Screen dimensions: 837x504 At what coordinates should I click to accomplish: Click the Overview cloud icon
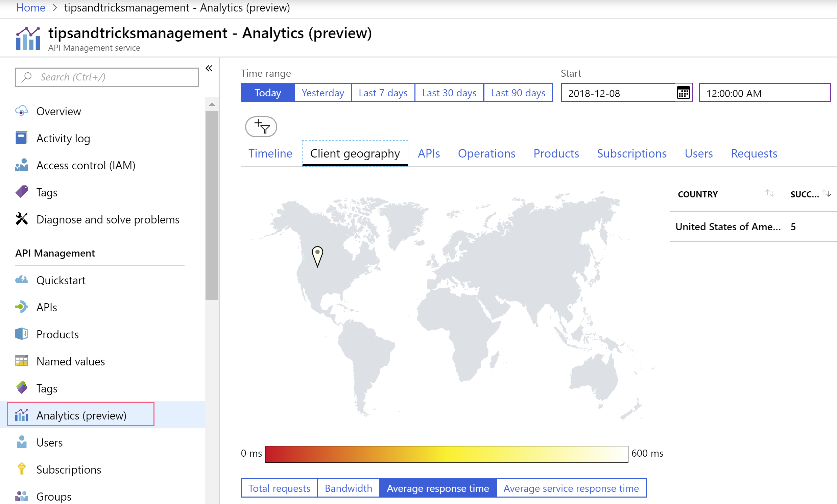(x=22, y=111)
